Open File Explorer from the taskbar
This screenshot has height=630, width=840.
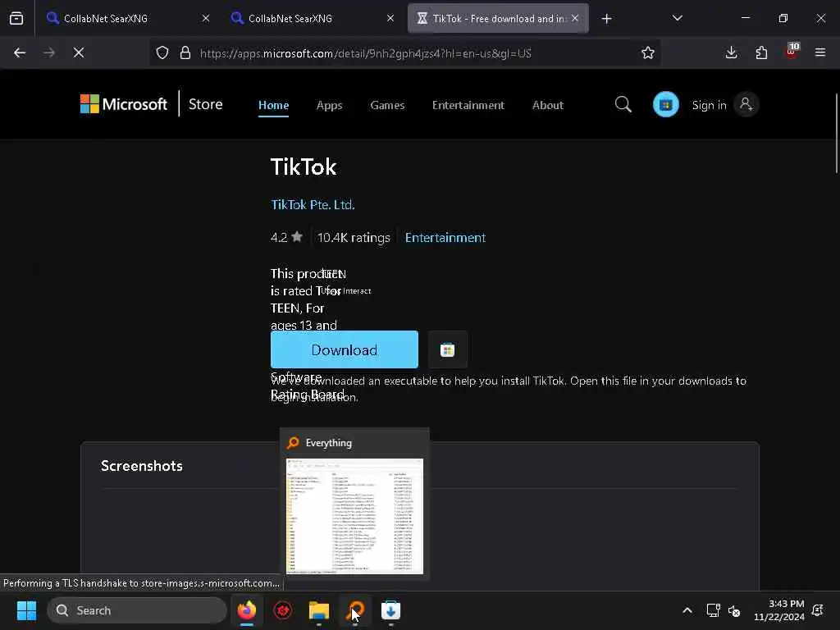pos(319,610)
